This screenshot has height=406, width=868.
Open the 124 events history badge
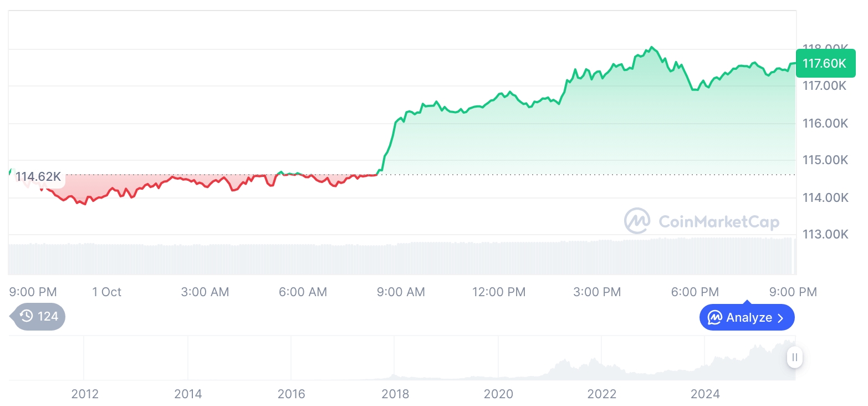(x=39, y=317)
